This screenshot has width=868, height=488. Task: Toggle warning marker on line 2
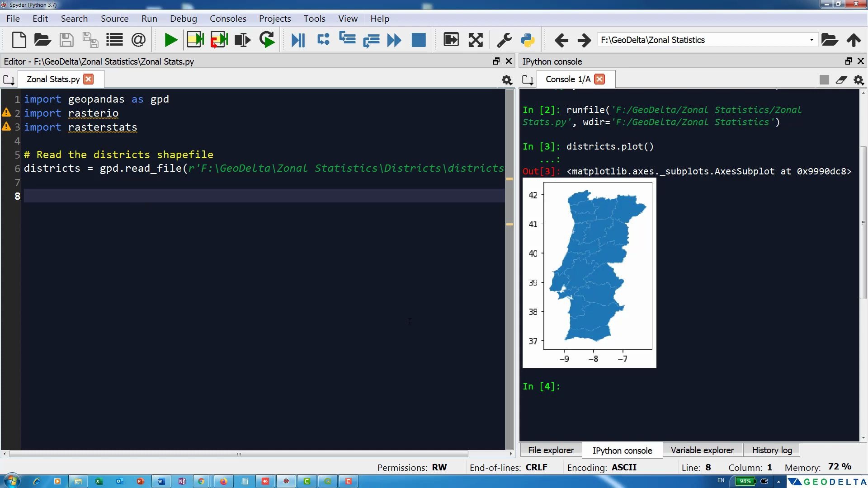[x=6, y=113]
